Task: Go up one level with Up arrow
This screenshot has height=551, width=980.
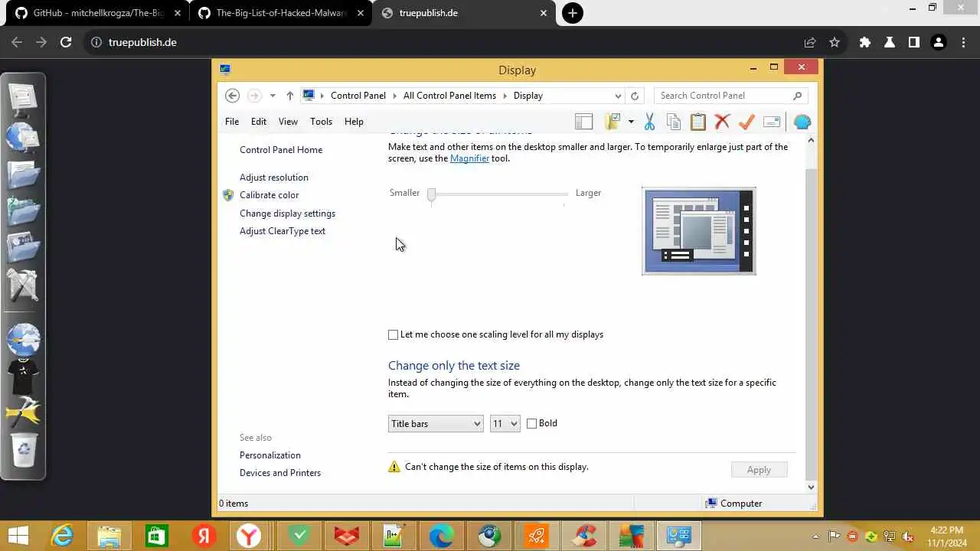Action: click(289, 96)
